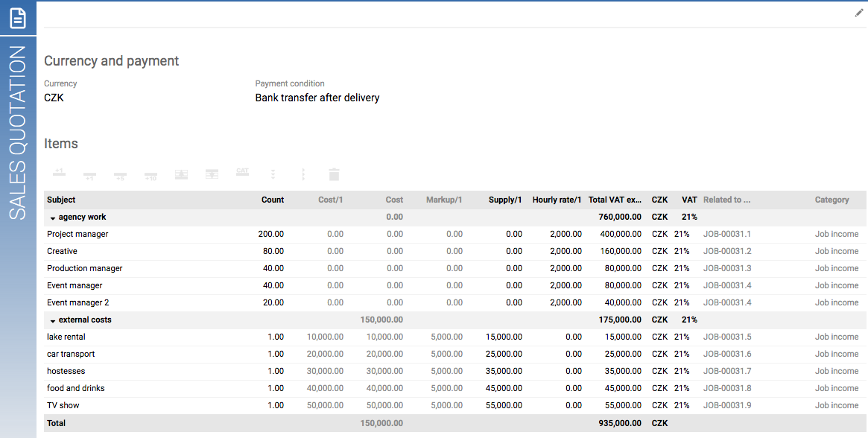868x438 pixels.
Task: Add five rows toolbar icon
Action: pyautogui.click(x=120, y=176)
